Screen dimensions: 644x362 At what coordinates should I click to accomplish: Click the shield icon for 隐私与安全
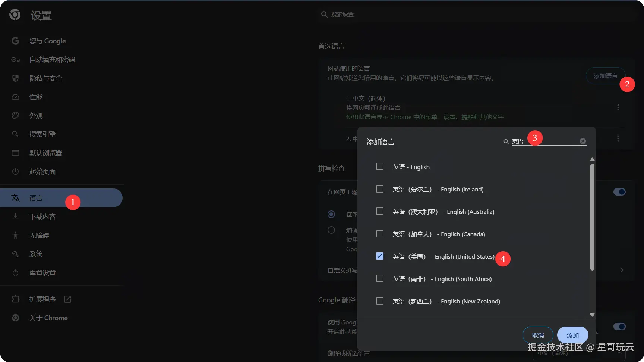pos(15,78)
